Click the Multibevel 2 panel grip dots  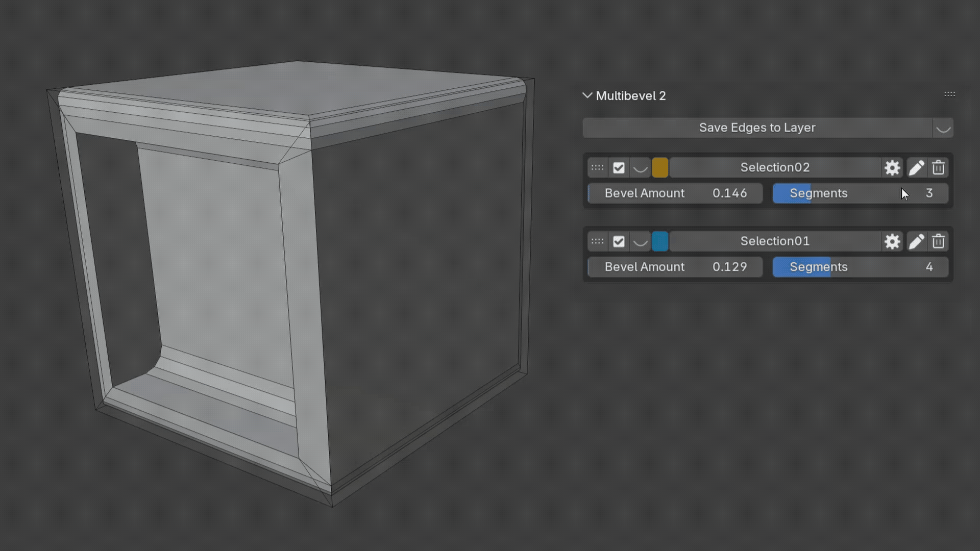click(x=949, y=94)
